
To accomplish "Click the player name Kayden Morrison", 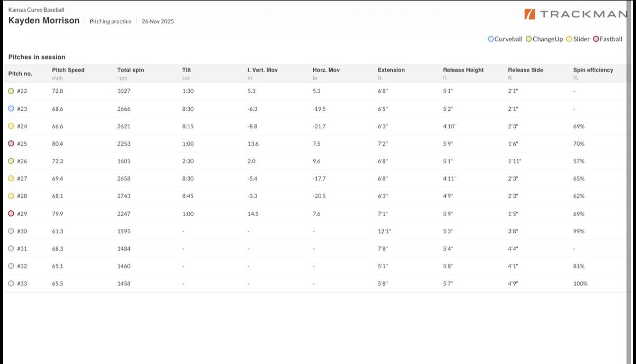I will pyautogui.click(x=44, y=21).
